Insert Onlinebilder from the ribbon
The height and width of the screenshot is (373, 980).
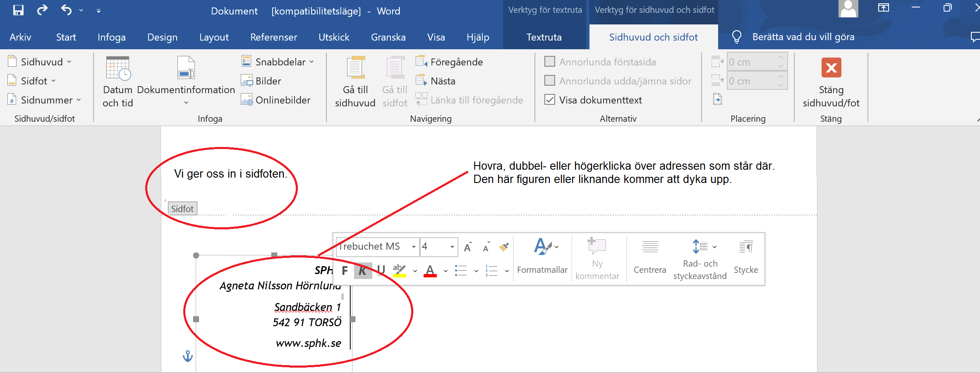pos(276,100)
